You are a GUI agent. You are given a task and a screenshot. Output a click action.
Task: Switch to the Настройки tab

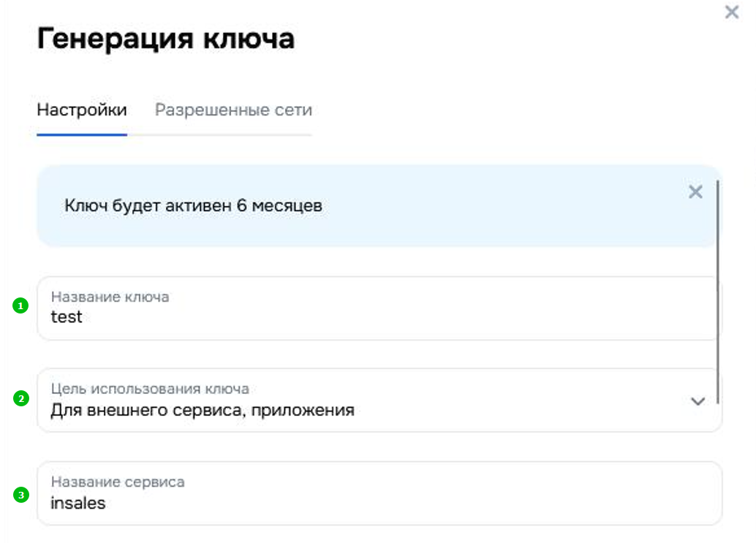(82, 110)
